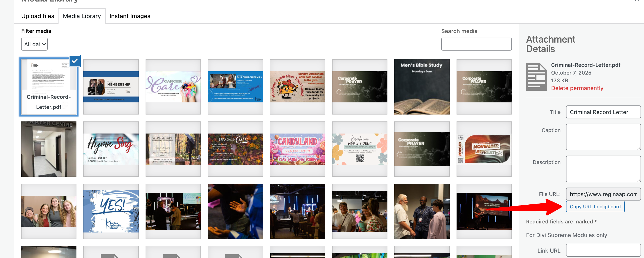Screen dimensions: 644x258
Task: Click the Caption text area
Action: (x=603, y=137)
